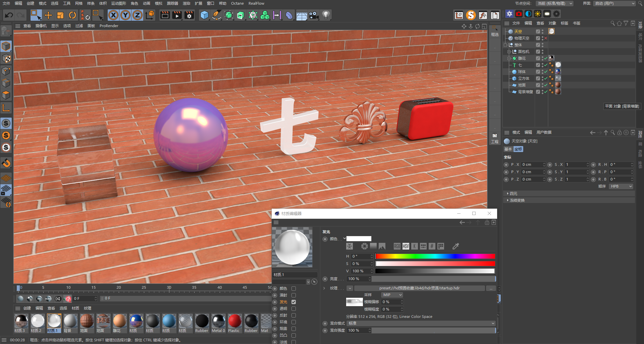Open the 混合模式 标准 dropdown
The height and width of the screenshot is (344, 644).
pyautogui.click(x=421, y=323)
